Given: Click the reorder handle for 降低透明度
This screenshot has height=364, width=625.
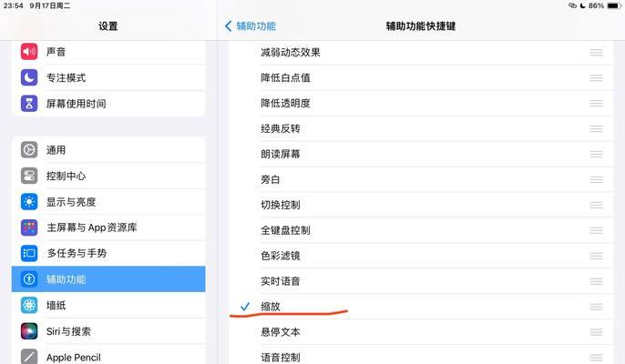Looking at the screenshot, I should [x=596, y=103].
